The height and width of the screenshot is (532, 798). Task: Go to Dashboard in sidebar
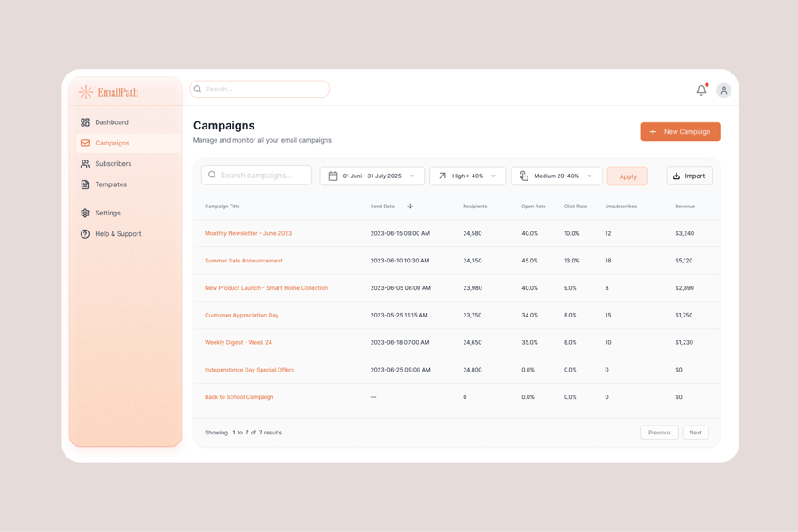pos(112,122)
